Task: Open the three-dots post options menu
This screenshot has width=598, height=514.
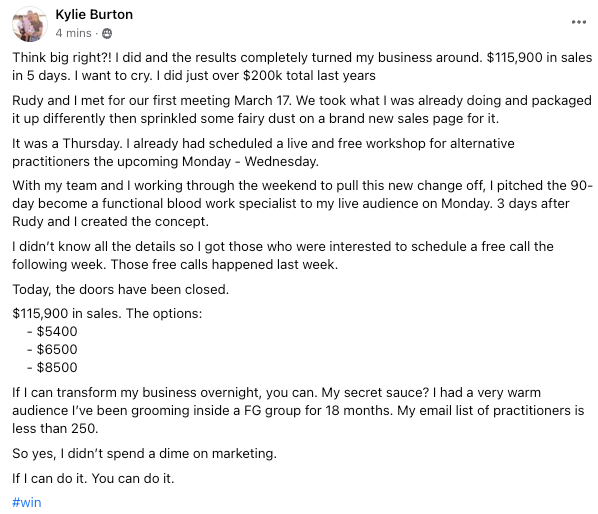Action: click(579, 22)
